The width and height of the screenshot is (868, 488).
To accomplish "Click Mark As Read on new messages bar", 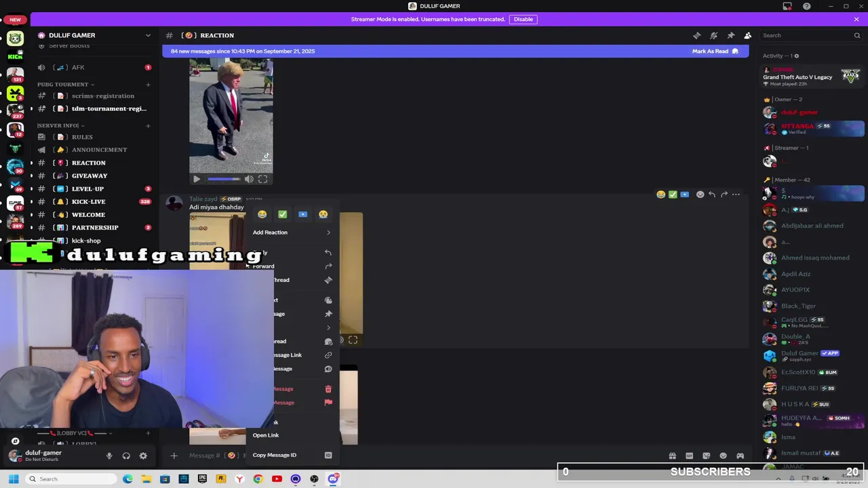I will point(715,51).
